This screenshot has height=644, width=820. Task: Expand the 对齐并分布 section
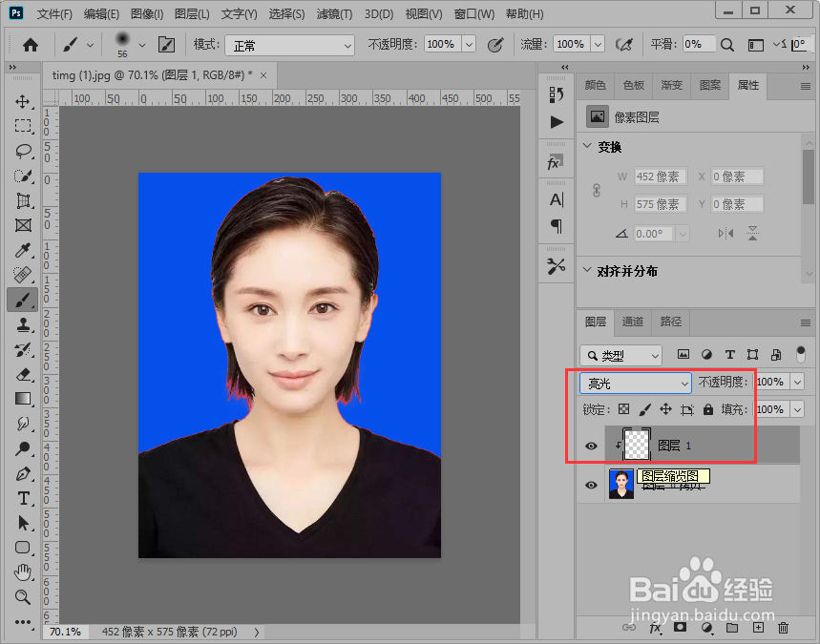coord(587,270)
